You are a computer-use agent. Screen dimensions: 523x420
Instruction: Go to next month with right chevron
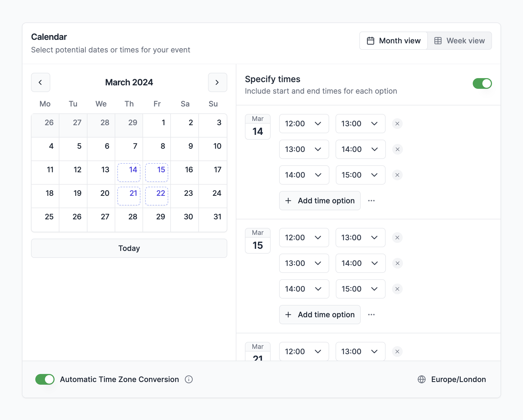pyautogui.click(x=217, y=82)
